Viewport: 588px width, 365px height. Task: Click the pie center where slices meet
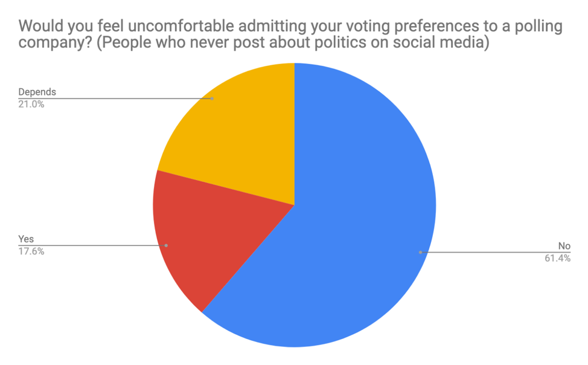coord(295,205)
